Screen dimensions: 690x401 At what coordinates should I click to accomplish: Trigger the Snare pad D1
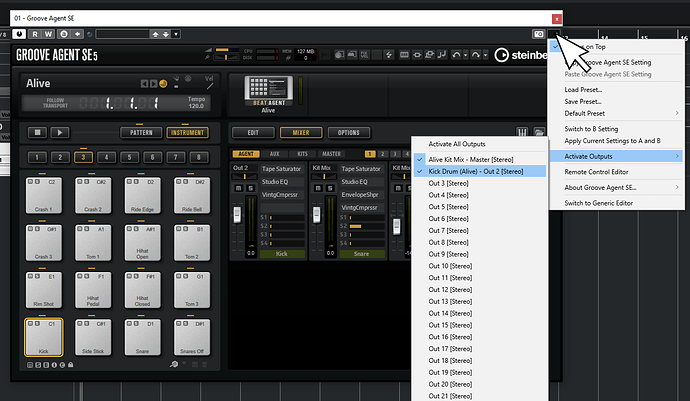tap(142, 337)
